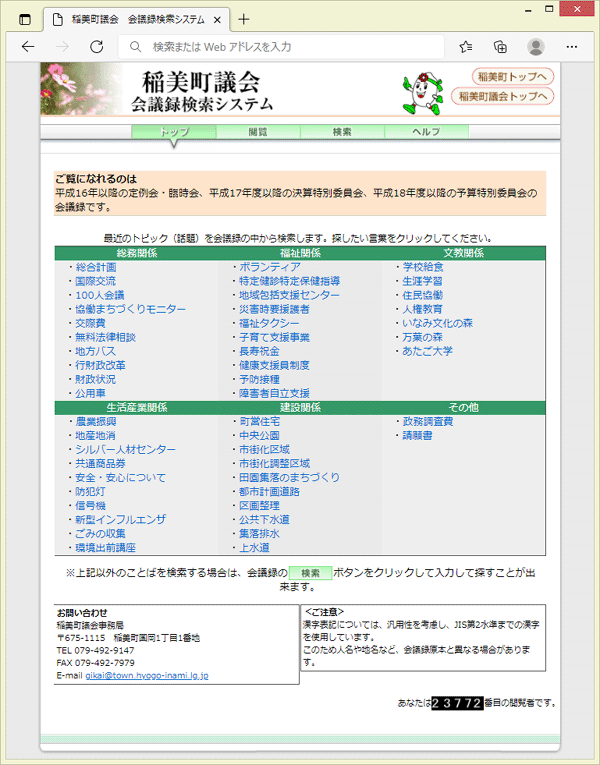600x765 pixels.
Task: Open 田園集落のまちづくり topic link
Action: 289,478
